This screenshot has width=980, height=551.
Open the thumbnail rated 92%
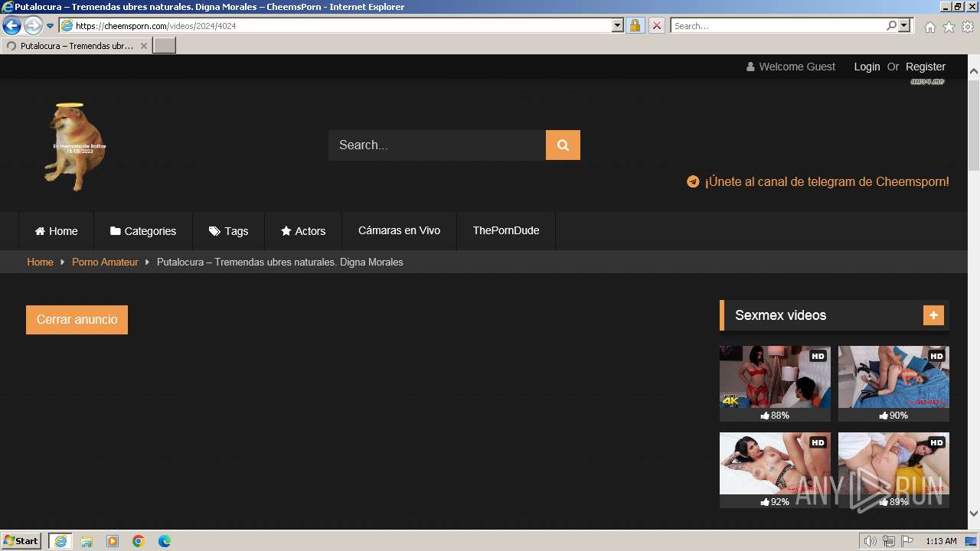[x=775, y=464]
